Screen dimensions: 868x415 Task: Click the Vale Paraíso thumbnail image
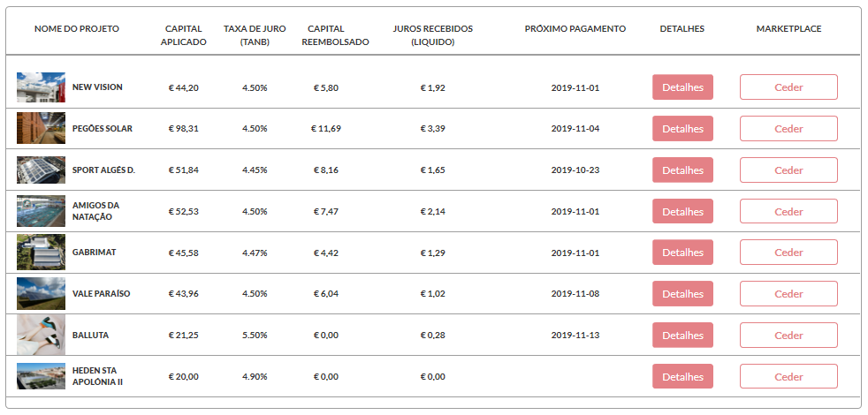tap(41, 294)
